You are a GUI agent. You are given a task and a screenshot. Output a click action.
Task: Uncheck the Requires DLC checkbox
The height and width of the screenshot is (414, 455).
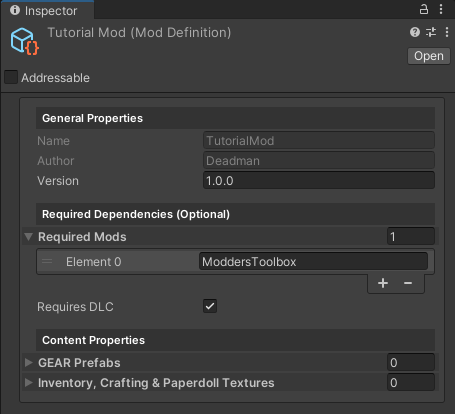[x=210, y=306]
